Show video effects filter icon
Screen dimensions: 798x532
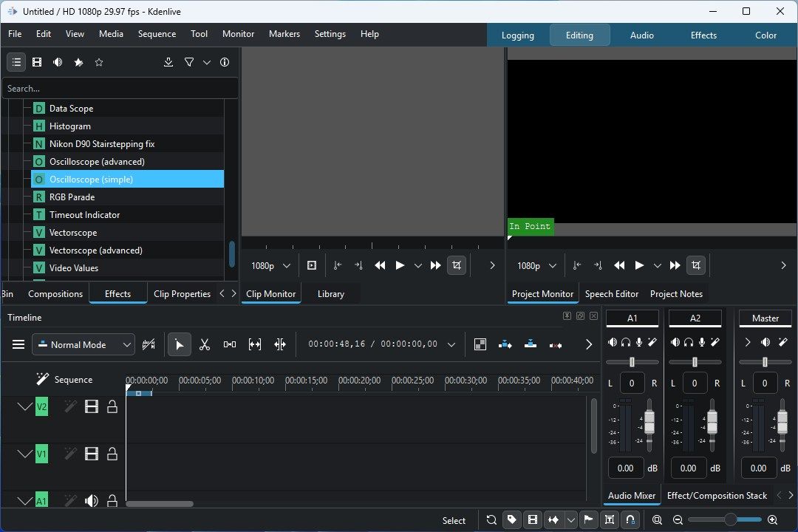click(37, 62)
